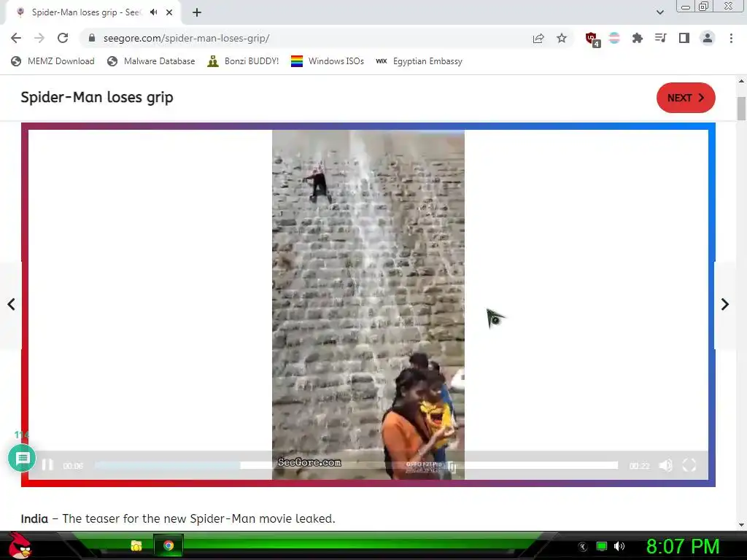This screenshot has height=560, width=747.
Task: Open the Bonzi BUDDY! bookmark
Action: 243,61
